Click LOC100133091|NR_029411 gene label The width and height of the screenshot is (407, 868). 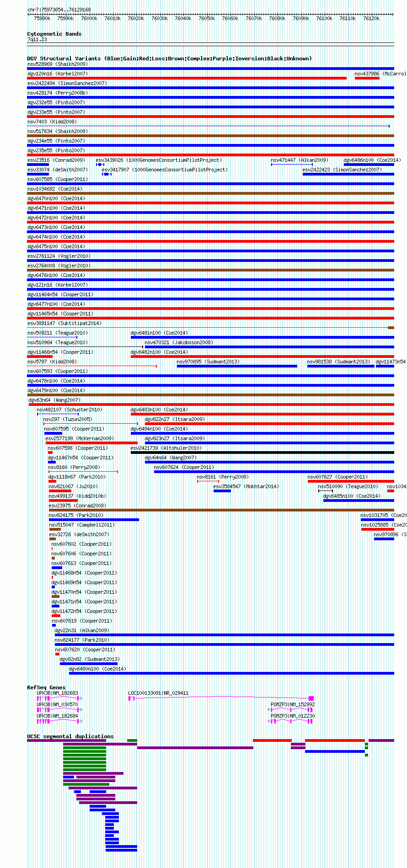(158, 693)
